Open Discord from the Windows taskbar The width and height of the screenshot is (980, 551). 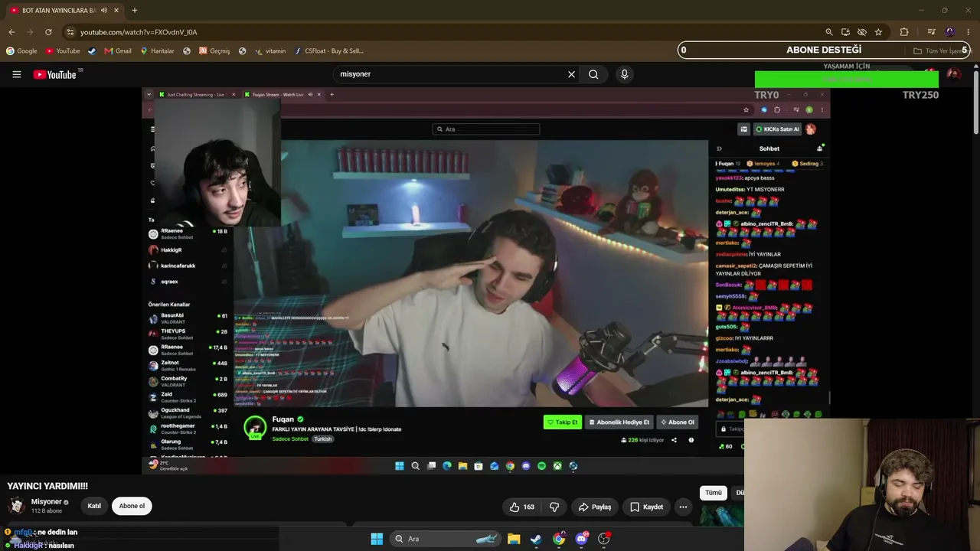[581, 539]
